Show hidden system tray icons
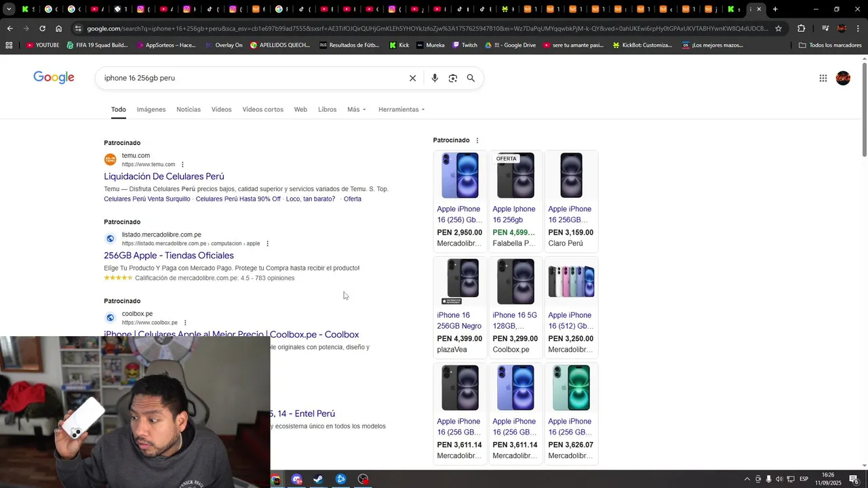Viewport: 868px width, 488px height. tap(747, 479)
